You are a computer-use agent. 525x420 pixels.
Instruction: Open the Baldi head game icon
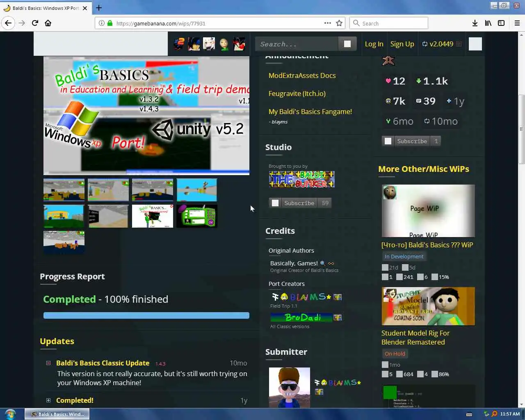tap(224, 44)
